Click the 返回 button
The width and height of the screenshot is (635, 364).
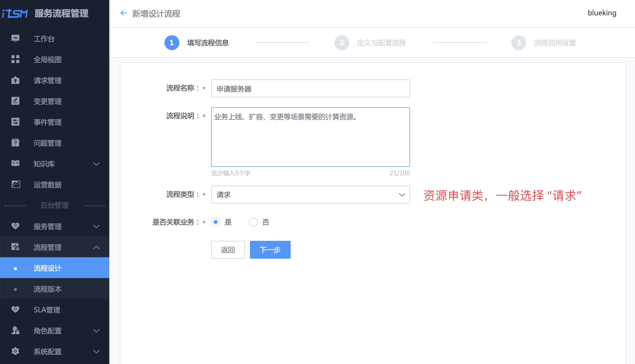click(228, 250)
